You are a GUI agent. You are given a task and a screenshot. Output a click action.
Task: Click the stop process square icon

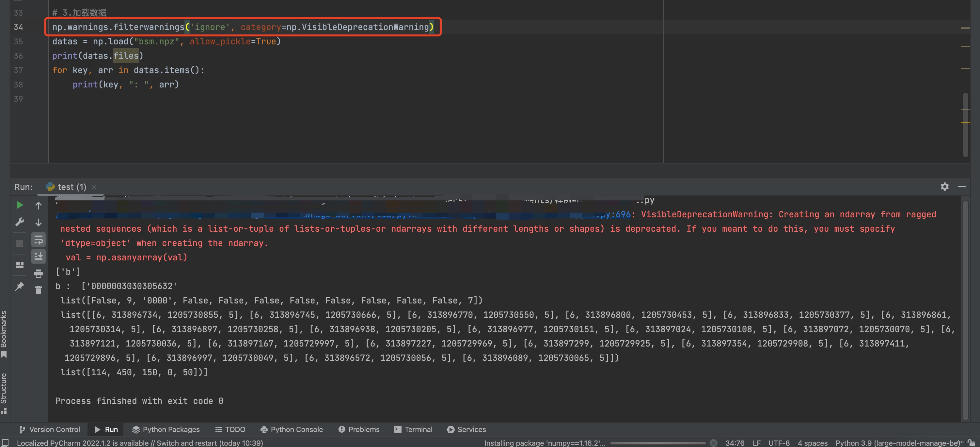19,243
